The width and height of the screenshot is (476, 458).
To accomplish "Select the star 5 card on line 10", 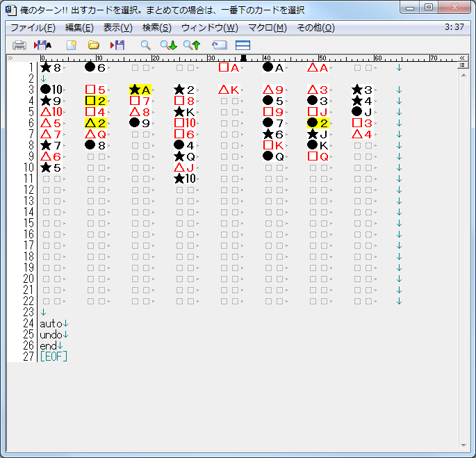I will tap(51, 167).
